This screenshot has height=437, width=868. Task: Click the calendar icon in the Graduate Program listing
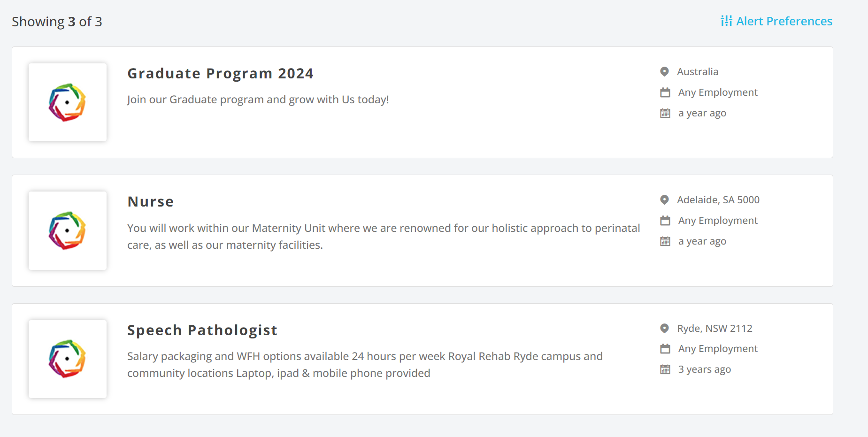(665, 113)
